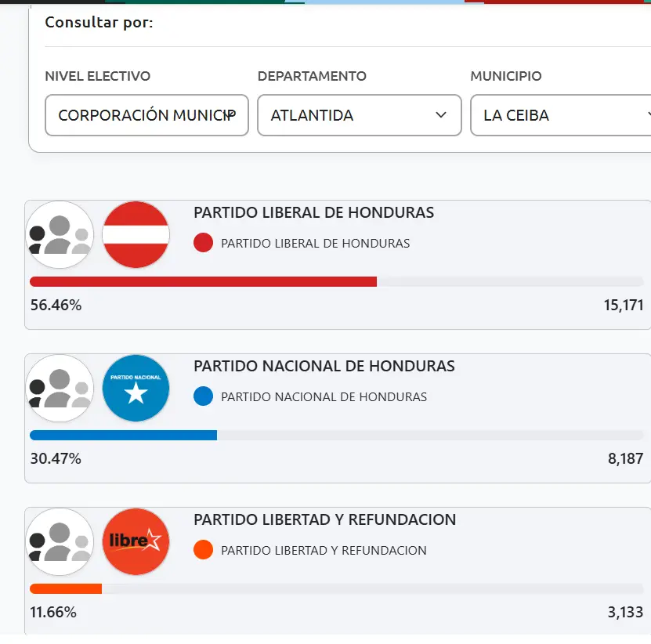
Task: Click the Partido Libertad y Refundacion heading
Action: [324, 520]
